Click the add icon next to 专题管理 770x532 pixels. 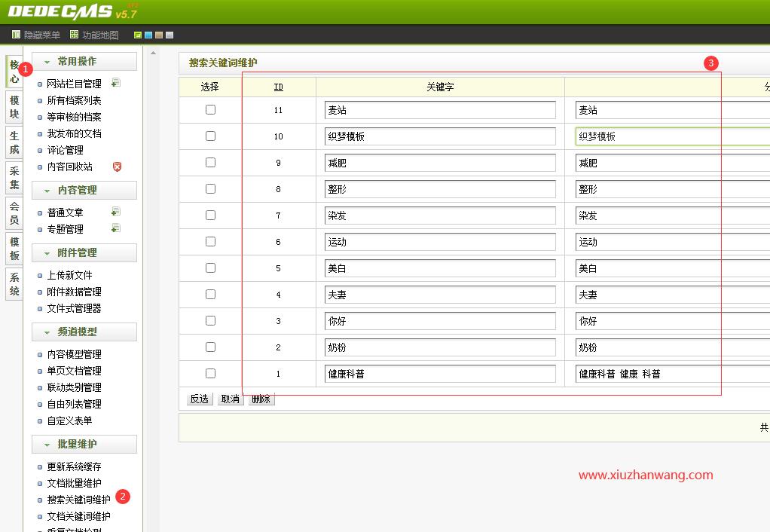pyautogui.click(x=116, y=228)
